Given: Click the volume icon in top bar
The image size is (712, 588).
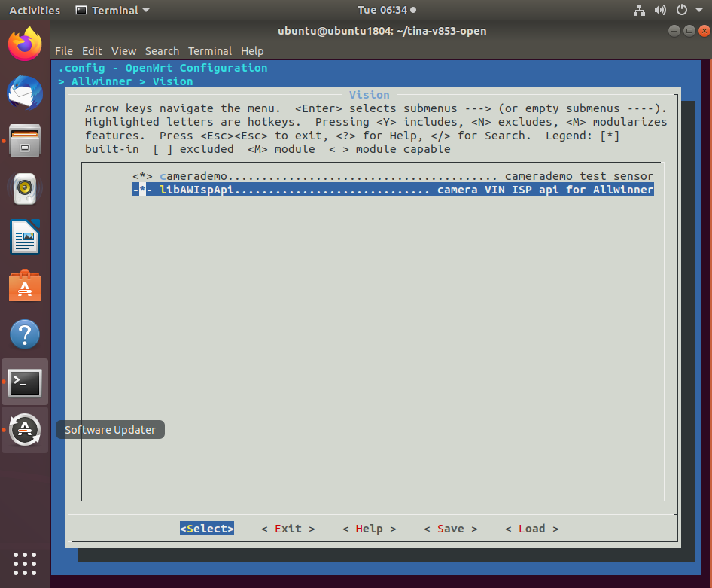Looking at the screenshot, I should pyautogui.click(x=660, y=10).
